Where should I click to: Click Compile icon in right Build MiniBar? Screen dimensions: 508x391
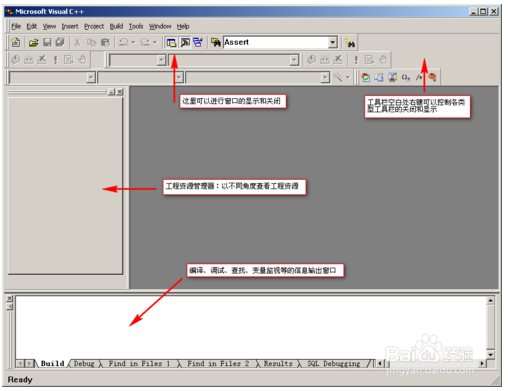coord(311,60)
